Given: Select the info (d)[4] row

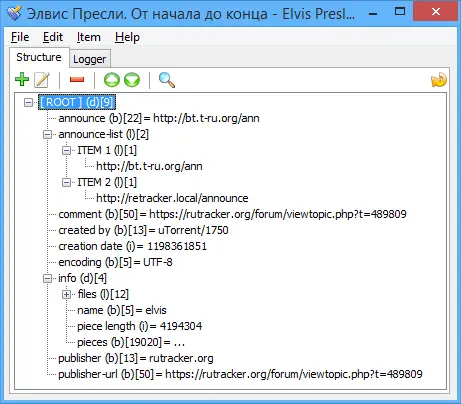Looking at the screenshot, I should click(82, 278).
